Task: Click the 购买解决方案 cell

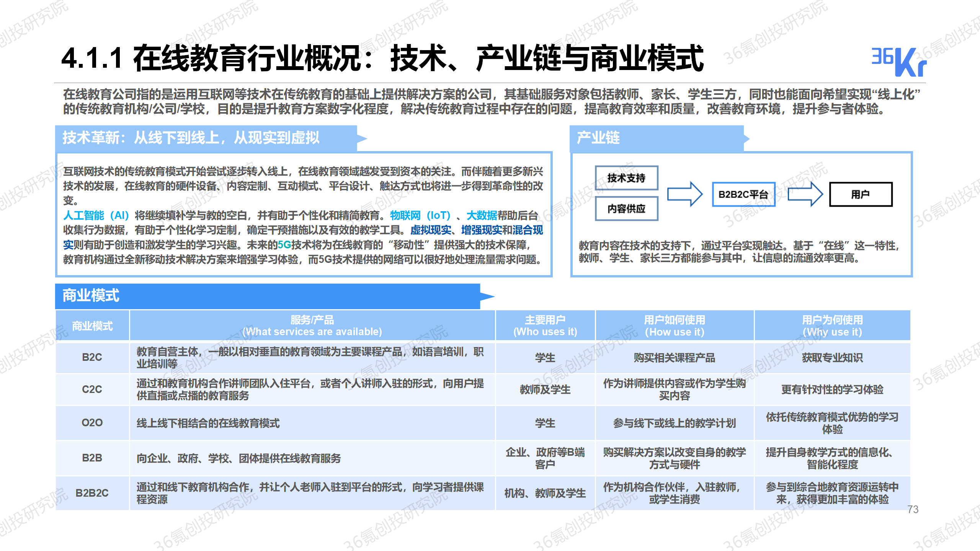Action: tap(675, 458)
